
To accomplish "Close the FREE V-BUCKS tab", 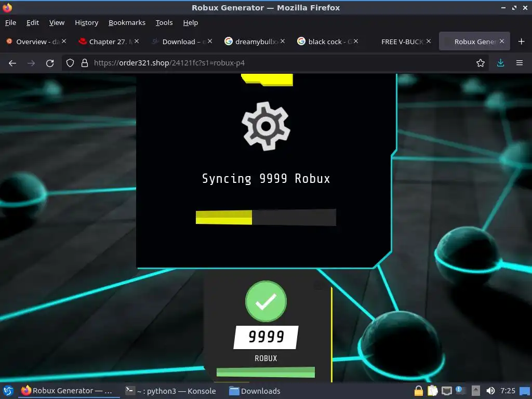I will pos(429,41).
